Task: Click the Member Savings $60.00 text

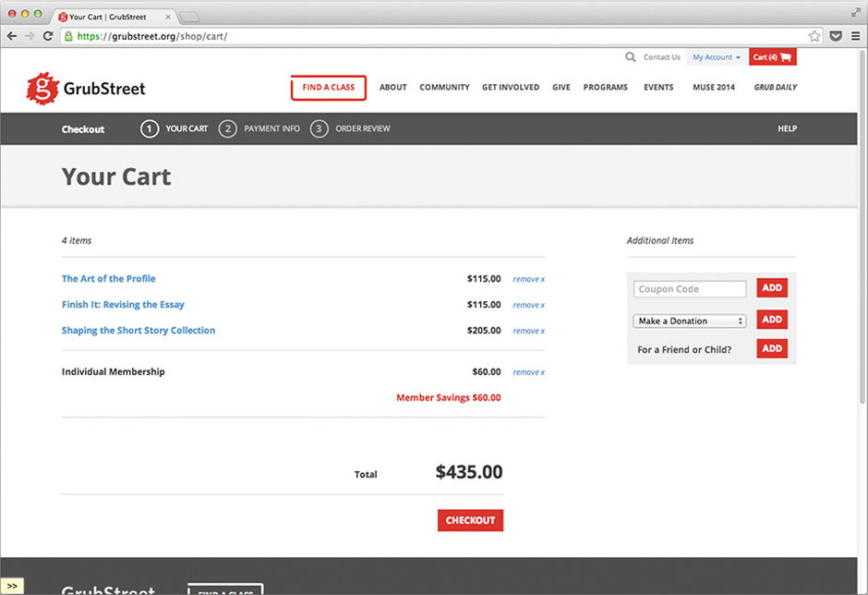Action: tap(449, 398)
